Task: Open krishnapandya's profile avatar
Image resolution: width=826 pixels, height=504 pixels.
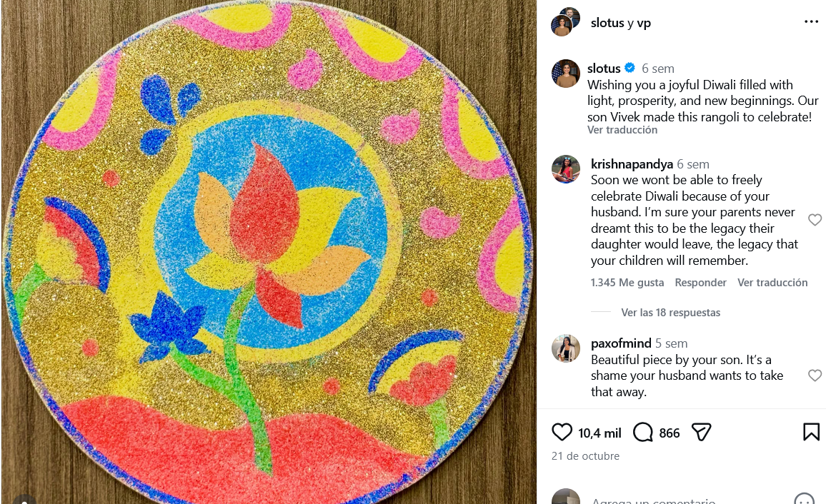Action: [566, 169]
